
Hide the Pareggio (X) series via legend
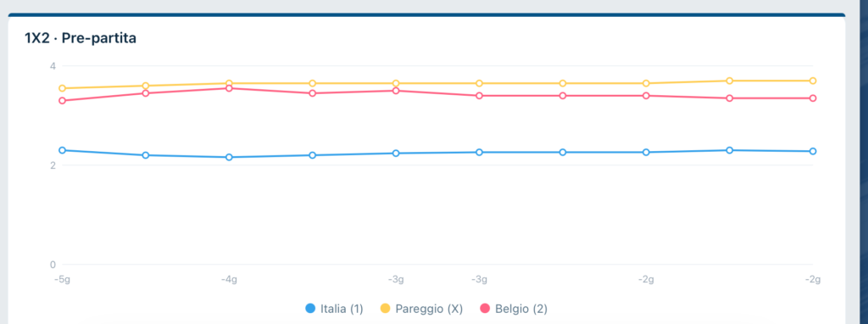point(420,309)
